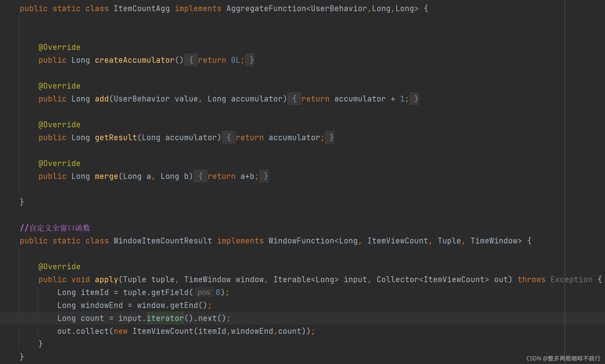Click the pos: 0 inlay parameter hint

coord(205,292)
